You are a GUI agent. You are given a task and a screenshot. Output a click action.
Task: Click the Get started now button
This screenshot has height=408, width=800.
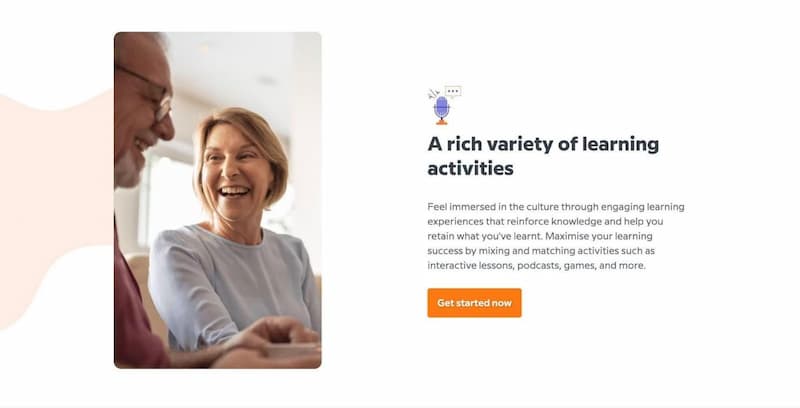474,303
